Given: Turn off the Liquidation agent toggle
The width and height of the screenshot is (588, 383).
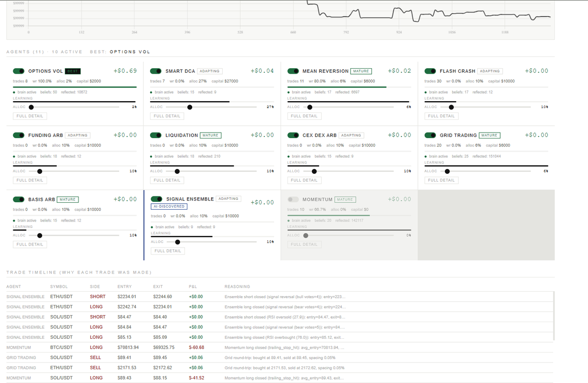Looking at the screenshot, I should point(155,135).
